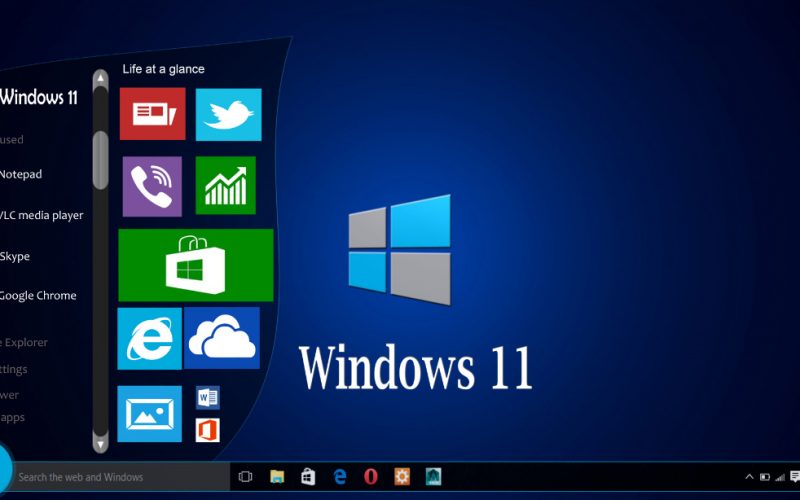Open the OneDrive cloud tile
Viewport: 800px width, 500px height.
pyautogui.click(x=222, y=338)
